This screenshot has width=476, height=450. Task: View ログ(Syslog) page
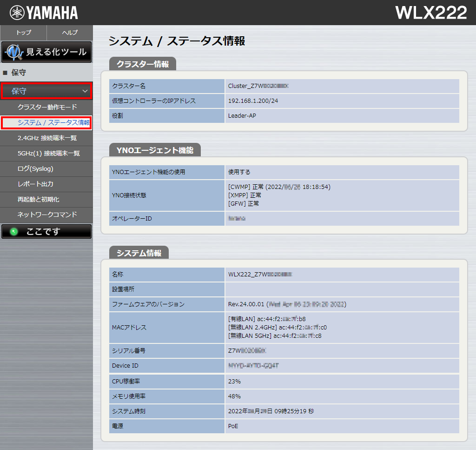coord(35,169)
